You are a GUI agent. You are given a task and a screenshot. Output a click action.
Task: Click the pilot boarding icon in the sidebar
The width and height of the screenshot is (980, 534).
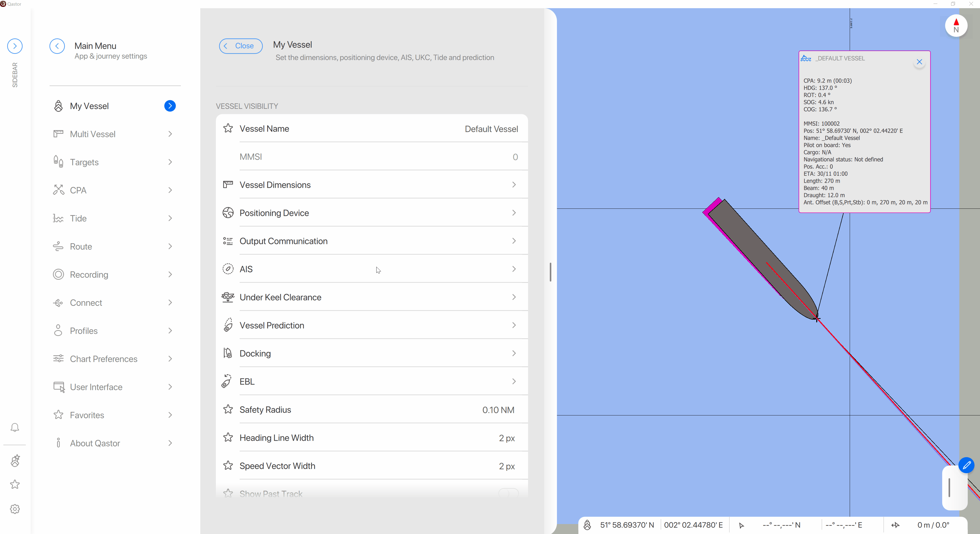coord(15,461)
